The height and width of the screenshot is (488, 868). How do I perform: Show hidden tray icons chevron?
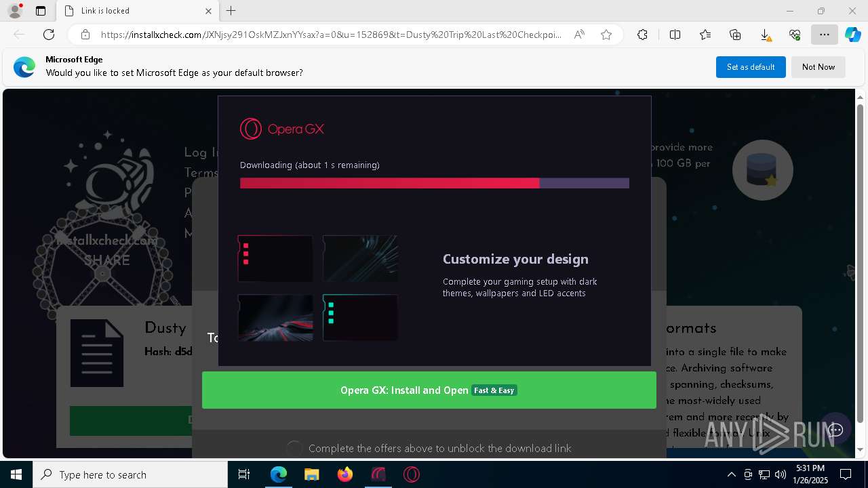pos(731,474)
